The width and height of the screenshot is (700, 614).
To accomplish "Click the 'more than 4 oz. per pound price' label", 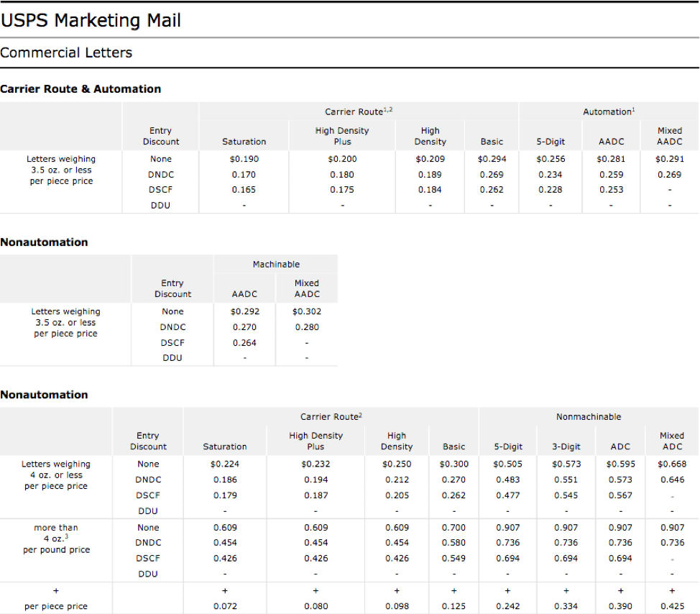I will [56, 539].
